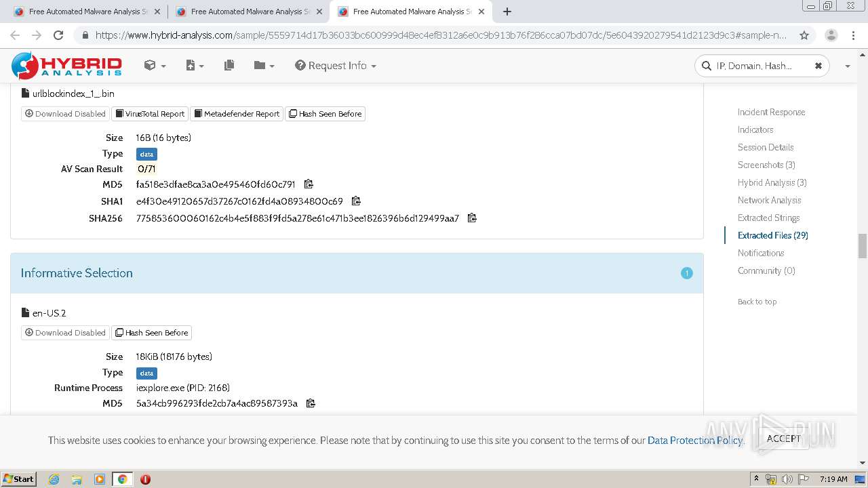
Task: Copy the en-US.2 MD5 hash
Action: pos(311,403)
